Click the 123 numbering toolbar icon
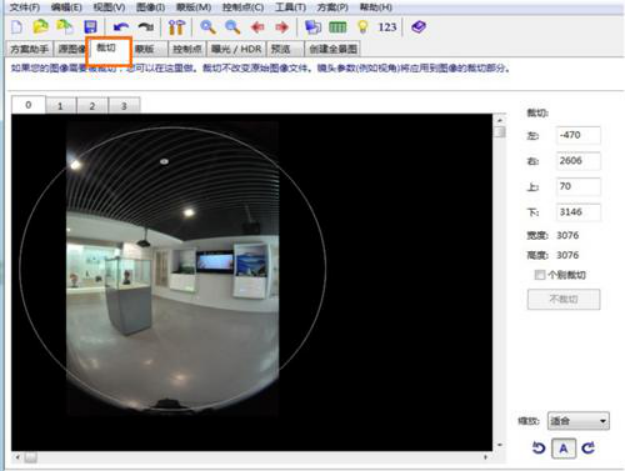626x472 pixels. coord(388,27)
